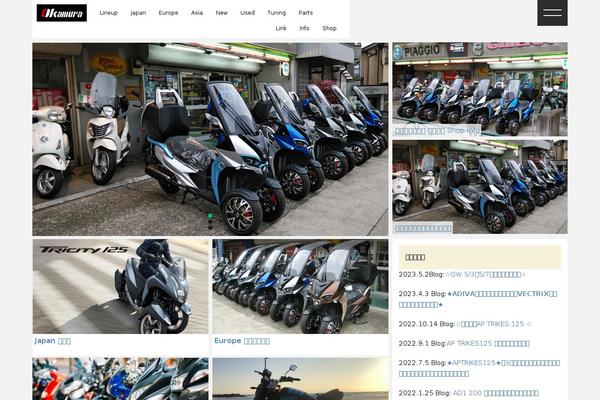This screenshot has width=600, height=400.
Task: Open the Piaggio storefront thumbnail
Action: coord(480,89)
